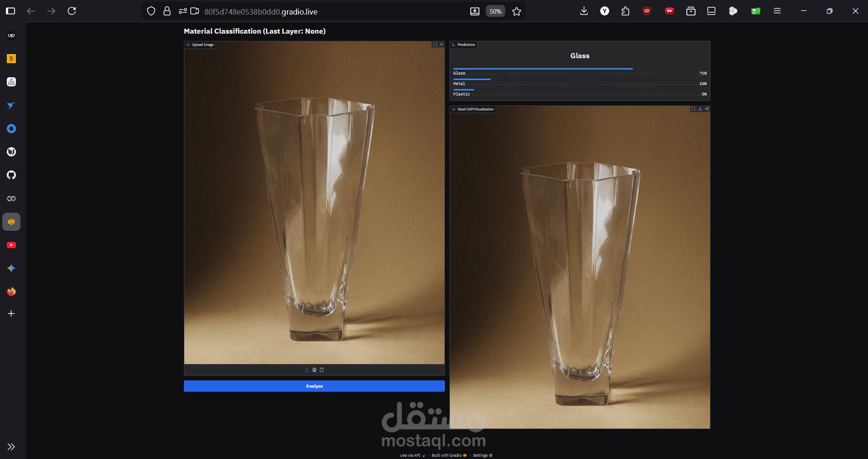The image size is (868, 459).
Task: Bookmark this page with the star icon
Action: click(x=517, y=11)
